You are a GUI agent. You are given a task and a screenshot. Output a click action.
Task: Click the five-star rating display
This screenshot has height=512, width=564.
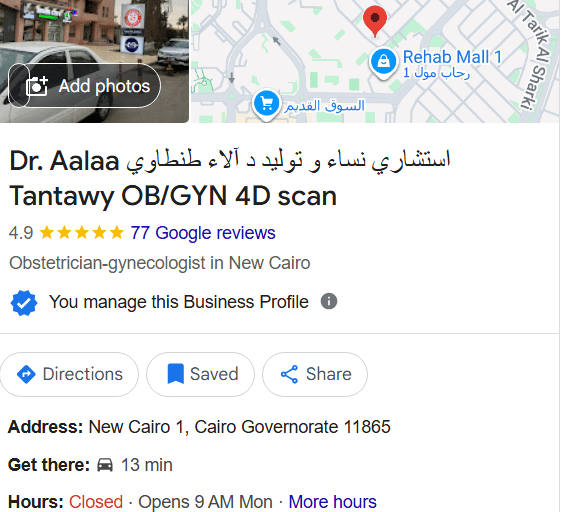(x=82, y=232)
